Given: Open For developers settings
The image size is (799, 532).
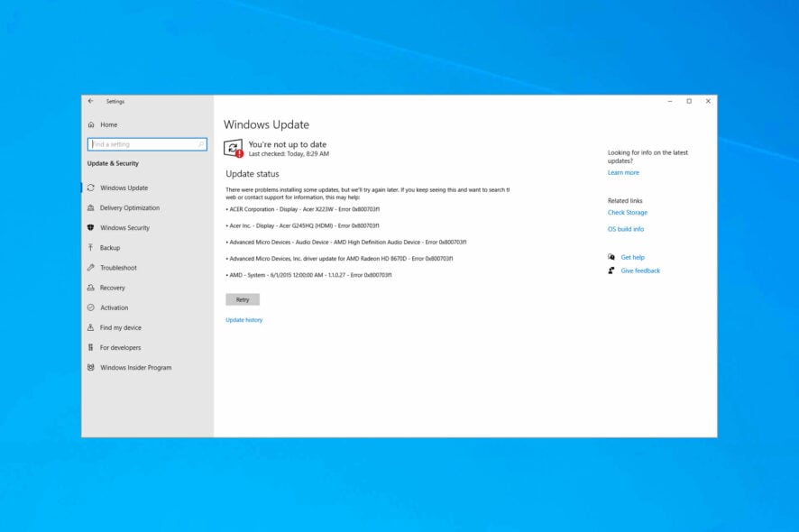Looking at the screenshot, I should click(120, 347).
